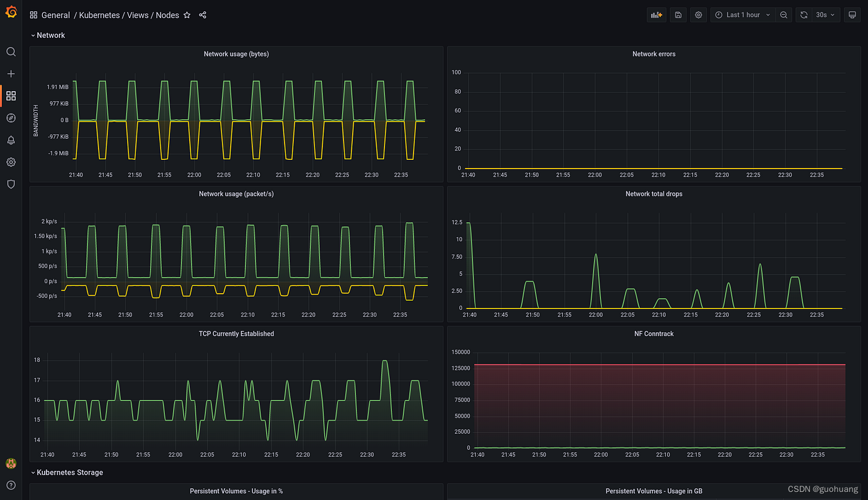Open Persistent Volumes - Usage in GB menu
This screenshot has height=500, width=868.
[653, 491]
